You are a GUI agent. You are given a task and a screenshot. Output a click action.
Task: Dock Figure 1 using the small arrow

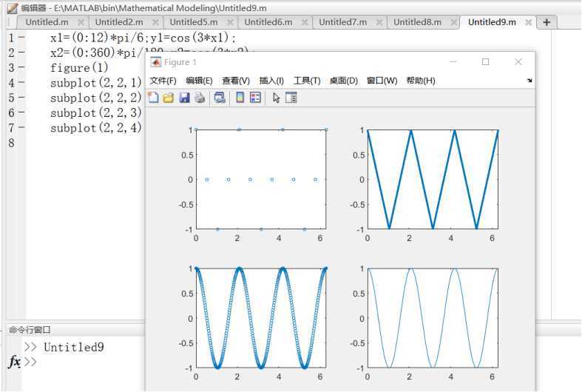coord(529,80)
